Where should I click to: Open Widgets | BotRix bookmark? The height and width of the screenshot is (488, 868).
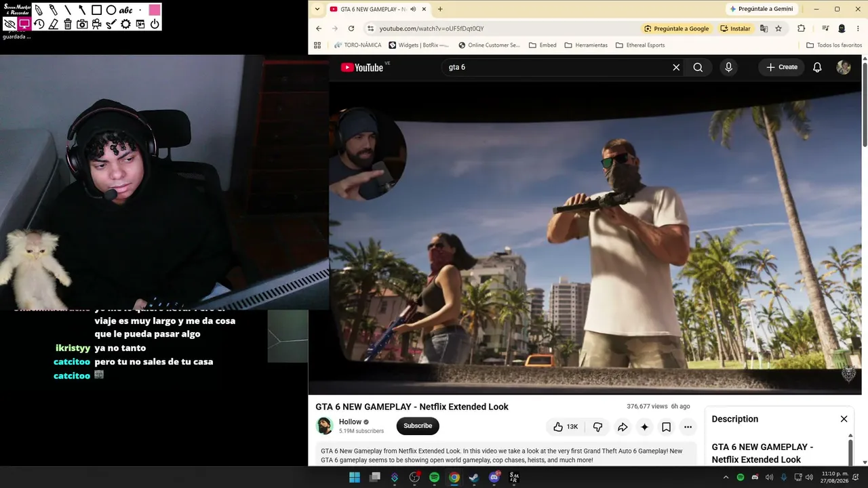(x=419, y=45)
